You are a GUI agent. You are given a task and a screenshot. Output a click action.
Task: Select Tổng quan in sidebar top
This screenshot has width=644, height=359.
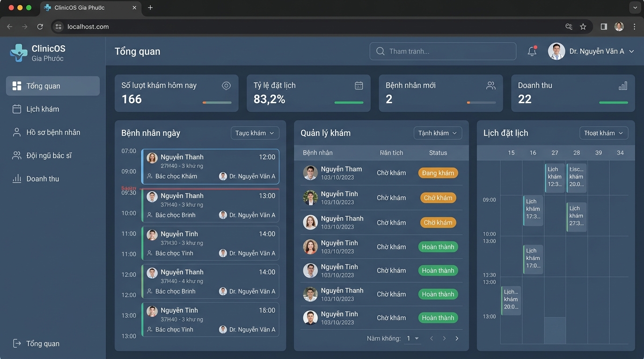[53, 86]
